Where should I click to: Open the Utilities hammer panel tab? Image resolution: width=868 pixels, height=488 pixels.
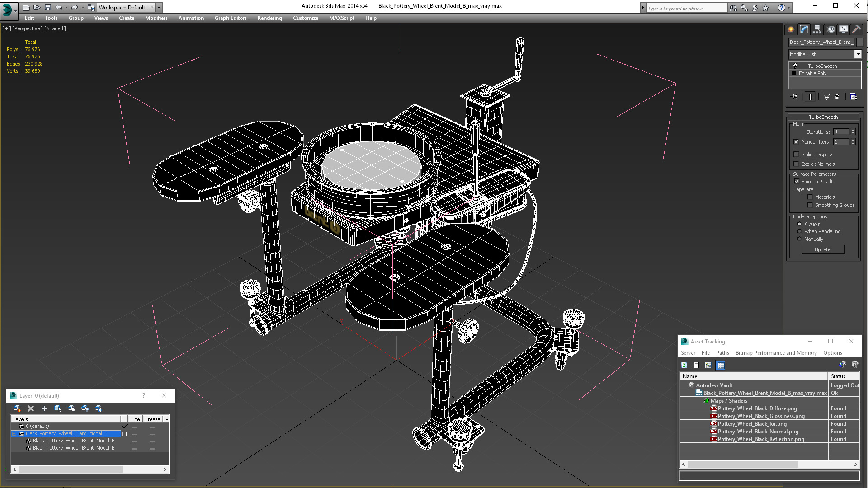[856, 29]
